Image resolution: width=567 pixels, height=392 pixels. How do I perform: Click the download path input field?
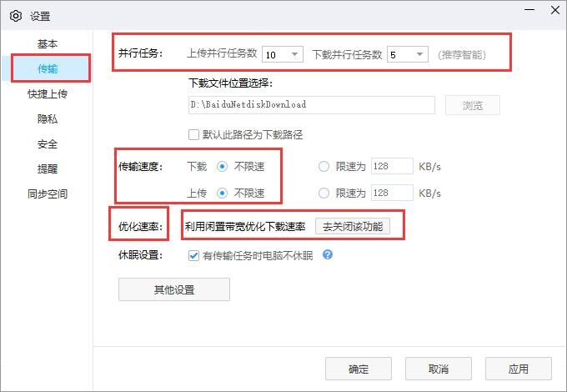[x=311, y=105]
